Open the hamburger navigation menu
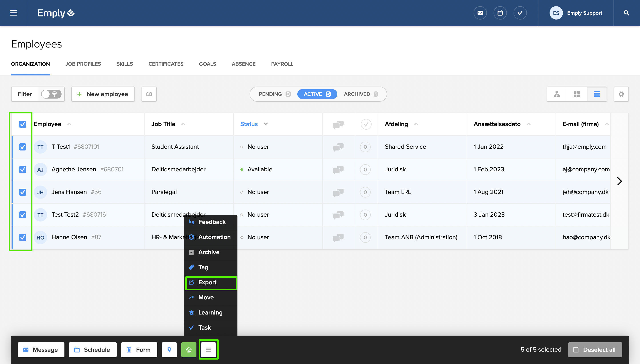The image size is (640, 364). pos(13,13)
